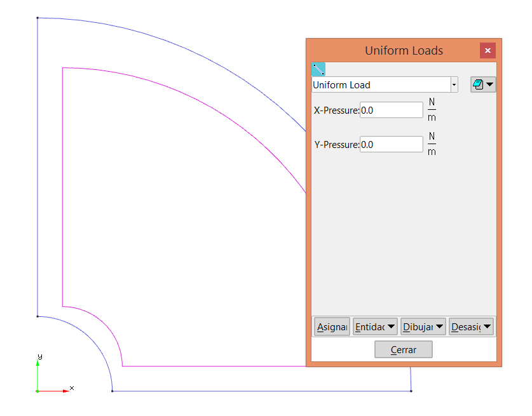Select the blue left vertical outer line
Viewport: 532px width, 416px height.
[x=38, y=165]
